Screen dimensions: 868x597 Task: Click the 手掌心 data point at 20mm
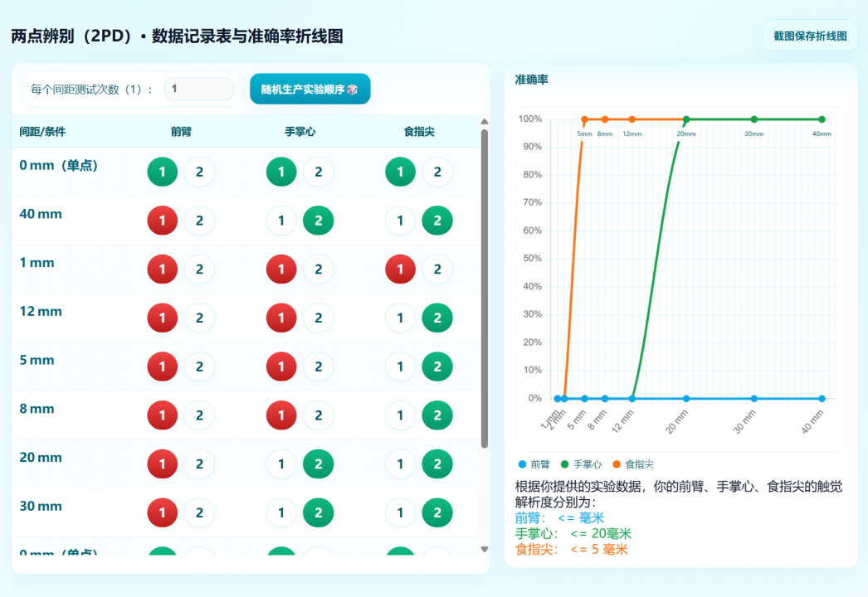686,119
